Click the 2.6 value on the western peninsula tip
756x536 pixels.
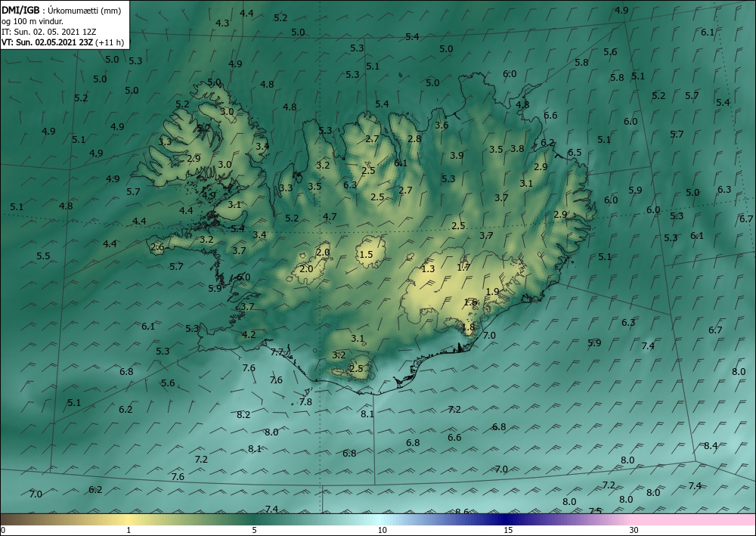click(x=157, y=248)
